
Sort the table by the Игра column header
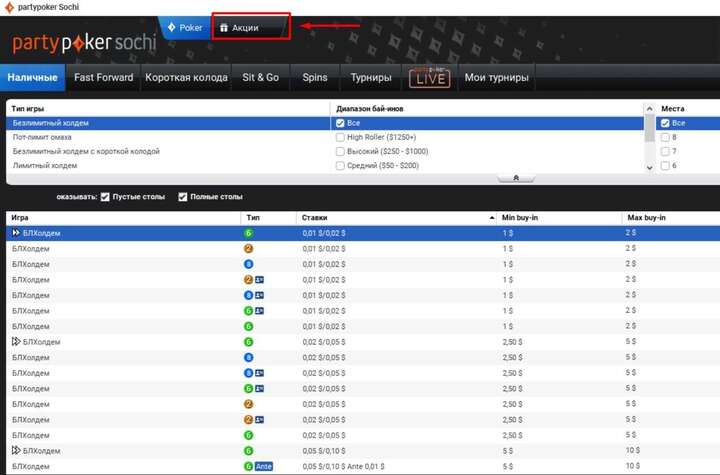pyautogui.click(x=124, y=218)
